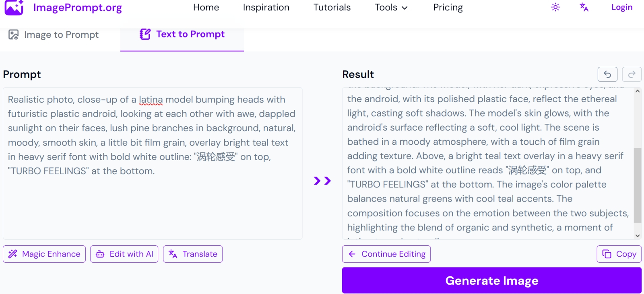This screenshot has width=644, height=294.
Task: Click the Magic Enhance button
Action: click(x=44, y=254)
